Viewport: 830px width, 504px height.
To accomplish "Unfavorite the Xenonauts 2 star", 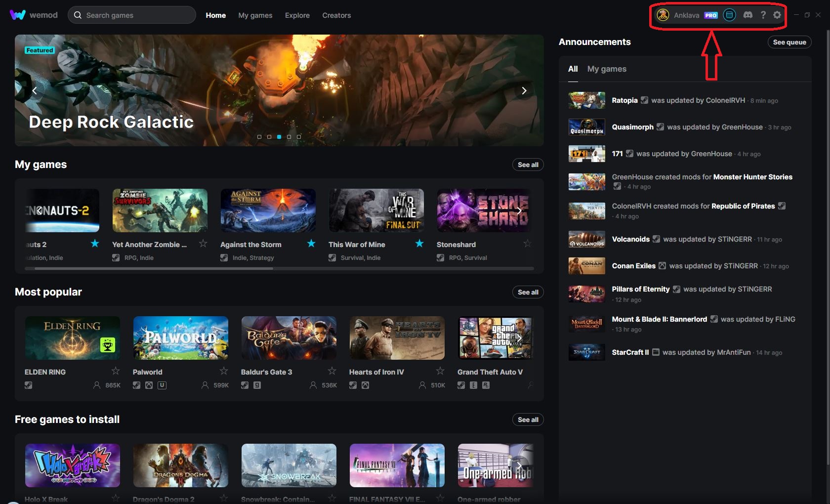I will click(x=95, y=243).
